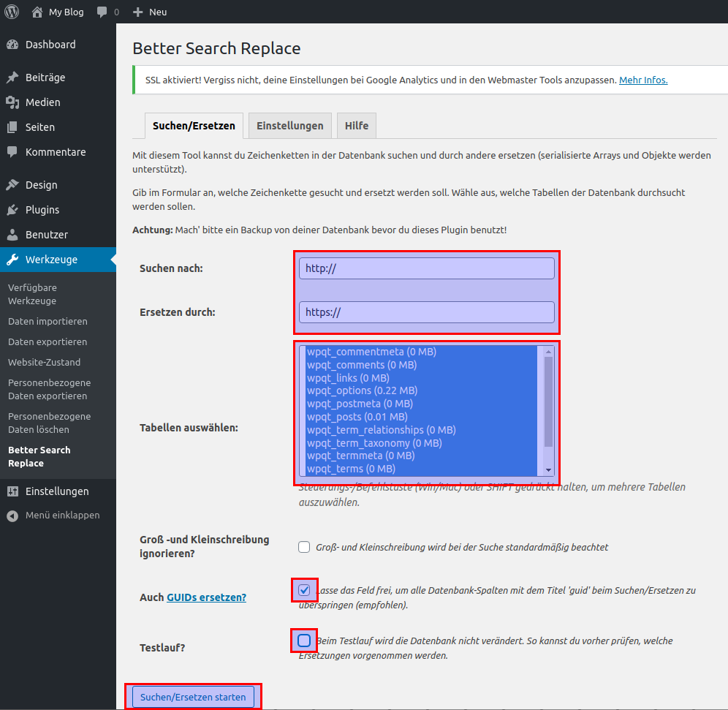The height and width of the screenshot is (710, 728).
Task: Start with Suchen/Ersetzen starten button
Action: pyautogui.click(x=193, y=697)
